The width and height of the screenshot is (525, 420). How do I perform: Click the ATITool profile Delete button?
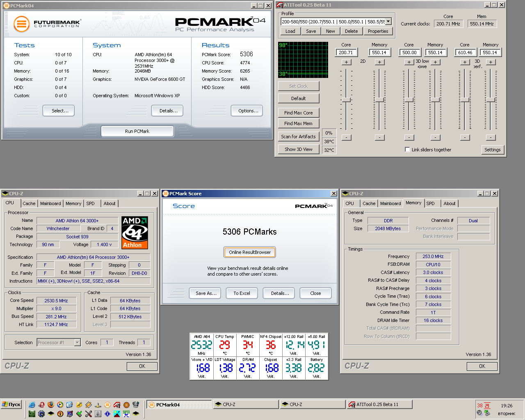(x=351, y=31)
